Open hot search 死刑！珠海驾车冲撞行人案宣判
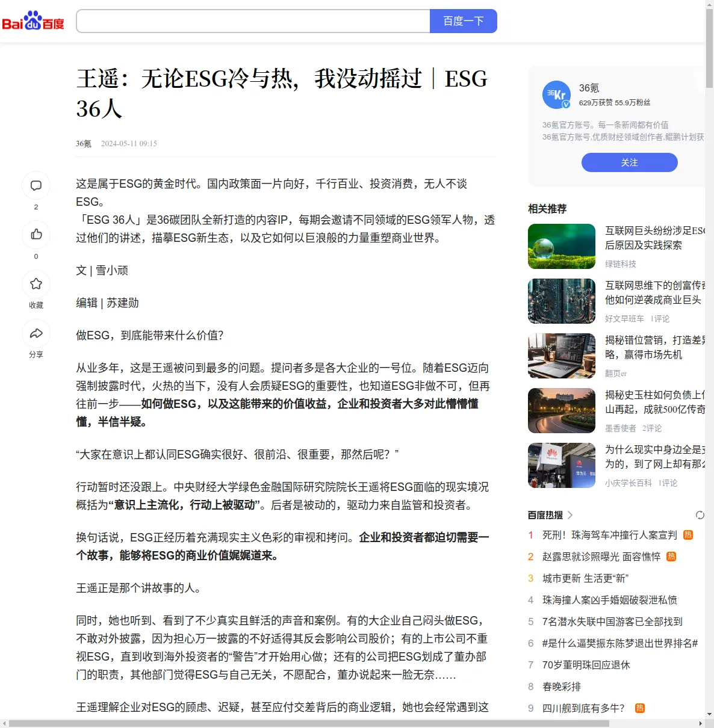Image resolution: width=714 pixels, height=728 pixels. click(610, 535)
